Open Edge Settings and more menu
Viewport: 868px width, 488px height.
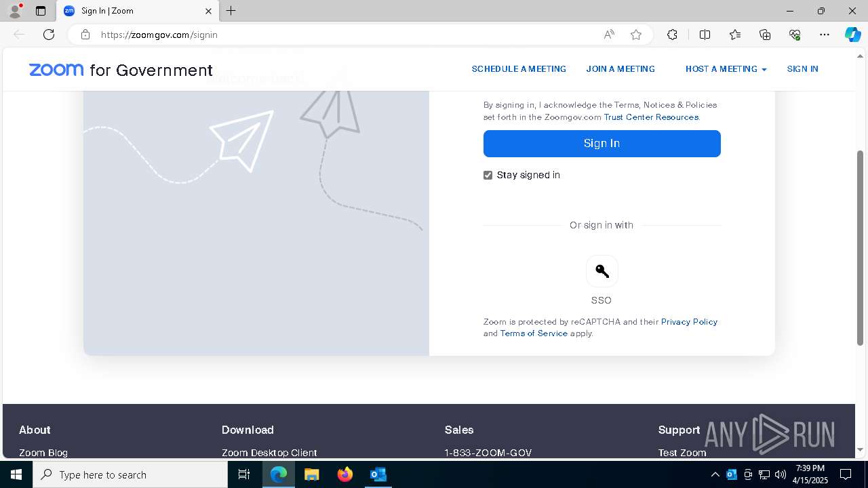point(825,35)
